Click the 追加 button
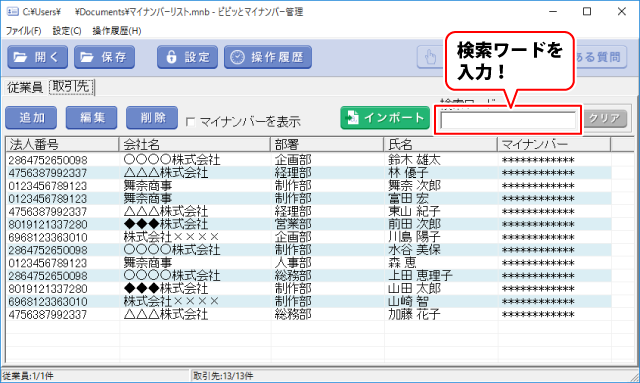 pyautogui.click(x=31, y=118)
